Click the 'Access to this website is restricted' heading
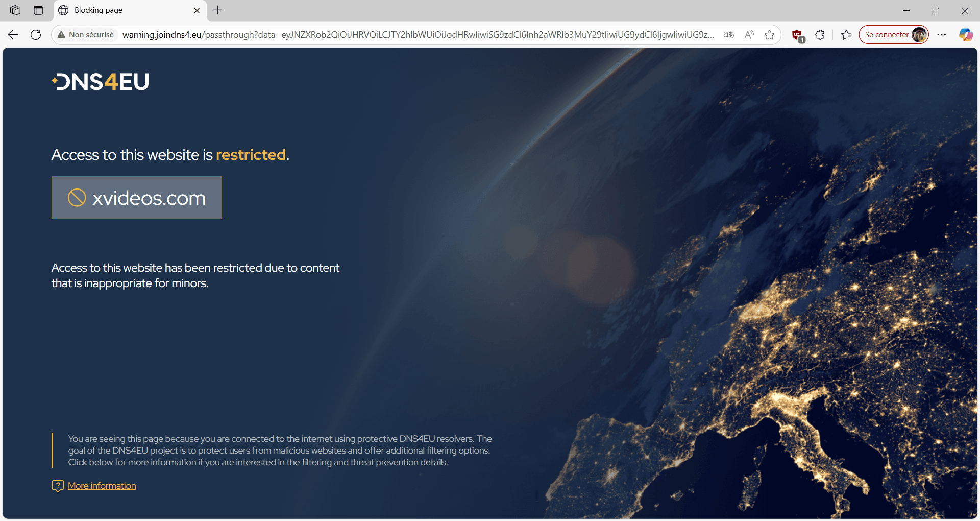 (170, 155)
